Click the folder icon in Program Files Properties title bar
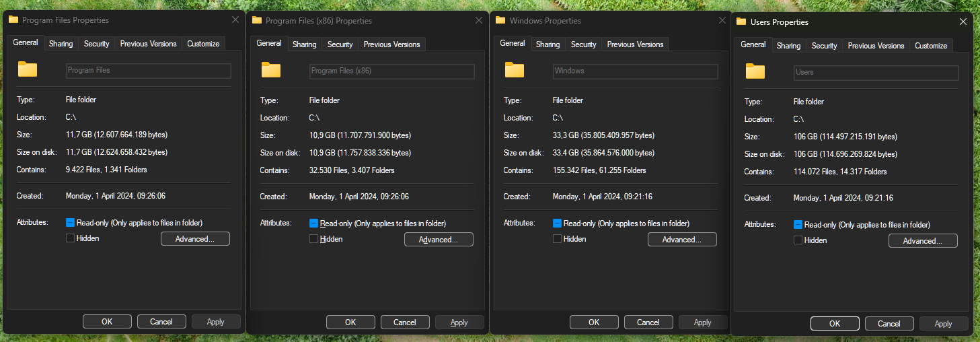The height and width of the screenshot is (342, 980). [x=13, y=20]
